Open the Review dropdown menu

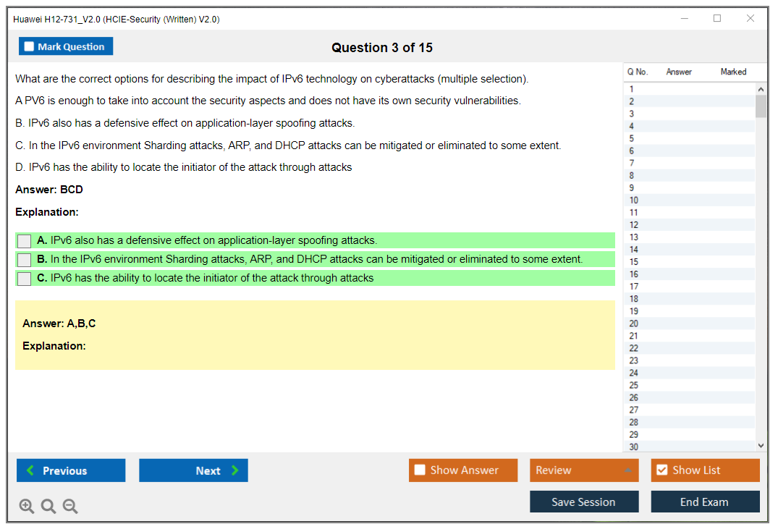pos(583,470)
